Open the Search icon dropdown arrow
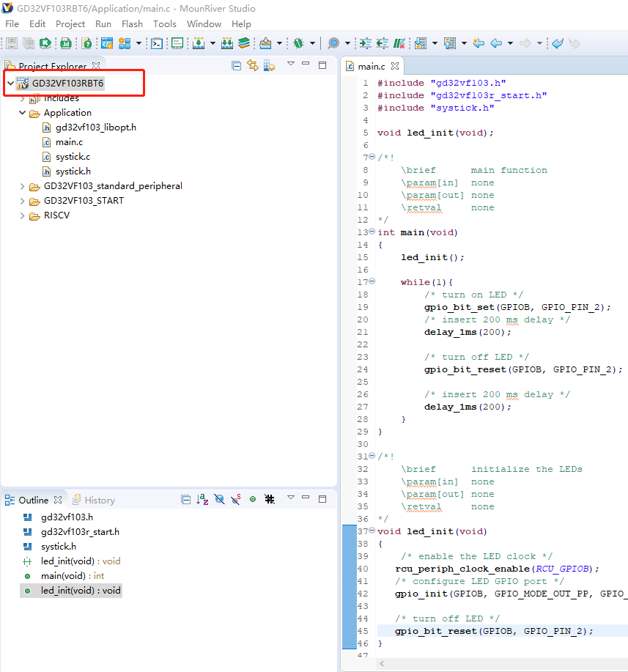 [347, 43]
